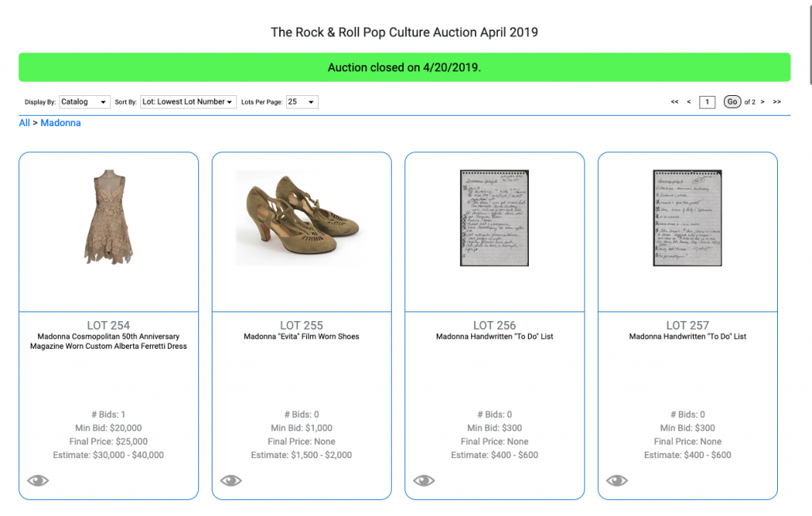The image size is (812, 516).
Task: Go to first page with << arrow
Action: pos(674,102)
